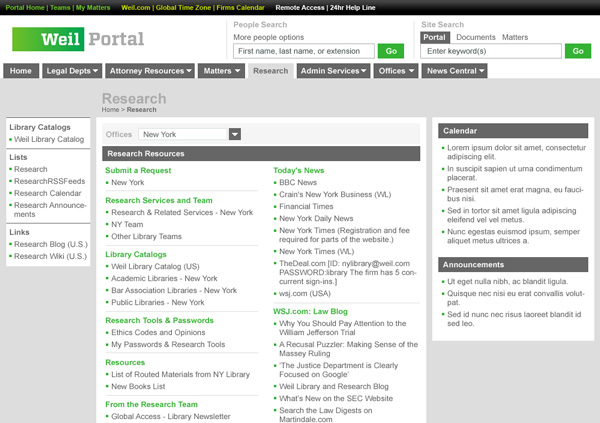Open Academic Libraries - New York
600x423 pixels.
pyautogui.click(x=164, y=278)
